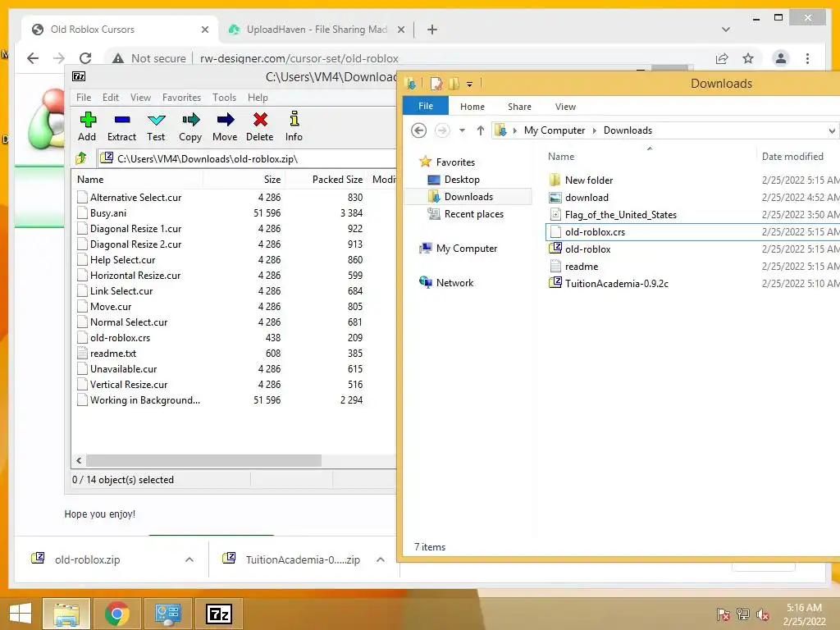Viewport: 840px width, 630px height.
Task: Switch to the Explorer Home tab
Action: (x=472, y=107)
